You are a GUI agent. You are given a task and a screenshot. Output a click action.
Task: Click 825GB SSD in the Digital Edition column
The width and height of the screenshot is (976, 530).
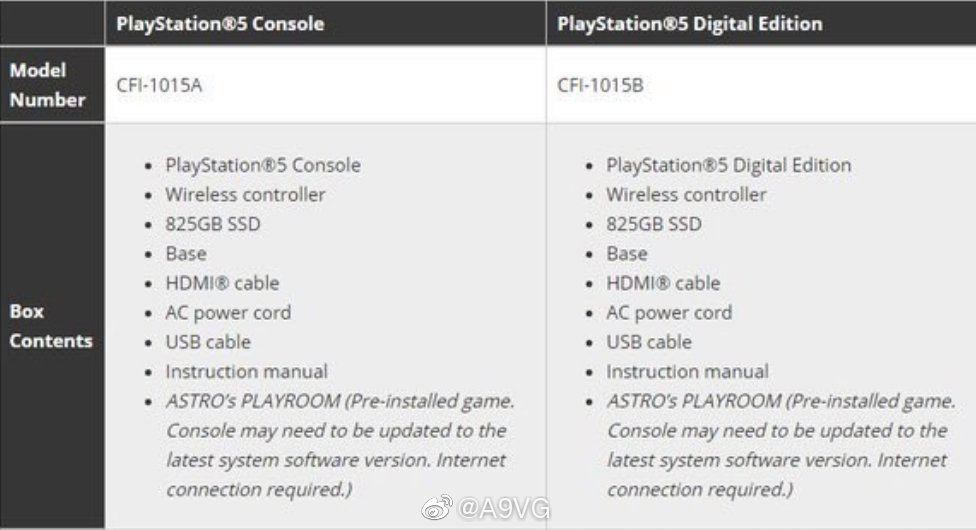[653, 224]
